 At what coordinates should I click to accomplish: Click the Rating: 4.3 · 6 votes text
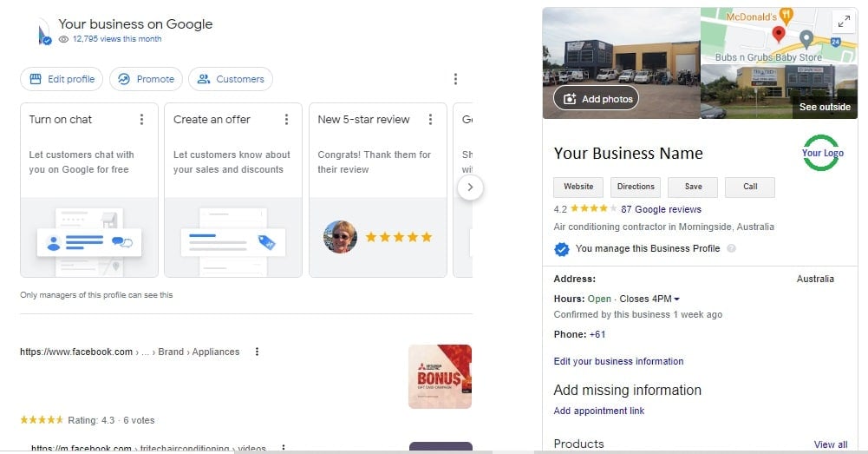111,420
